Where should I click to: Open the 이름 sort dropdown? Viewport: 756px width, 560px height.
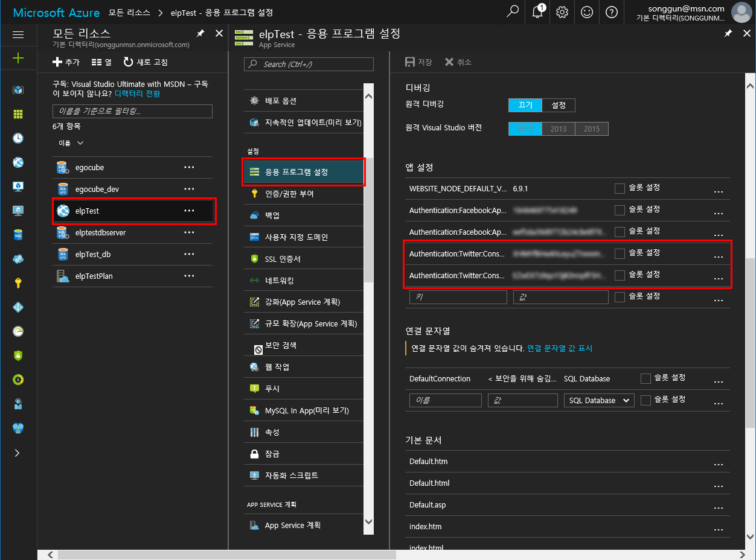point(71,143)
